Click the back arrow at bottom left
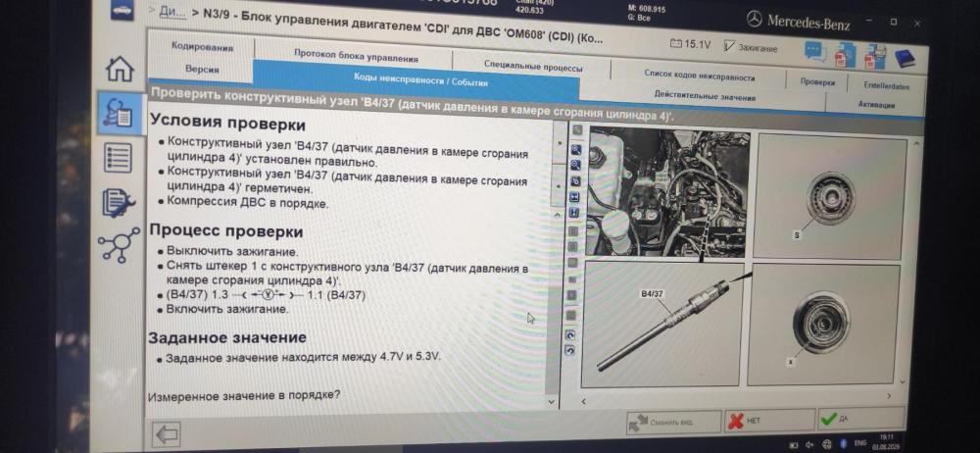 (x=167, y=434)
